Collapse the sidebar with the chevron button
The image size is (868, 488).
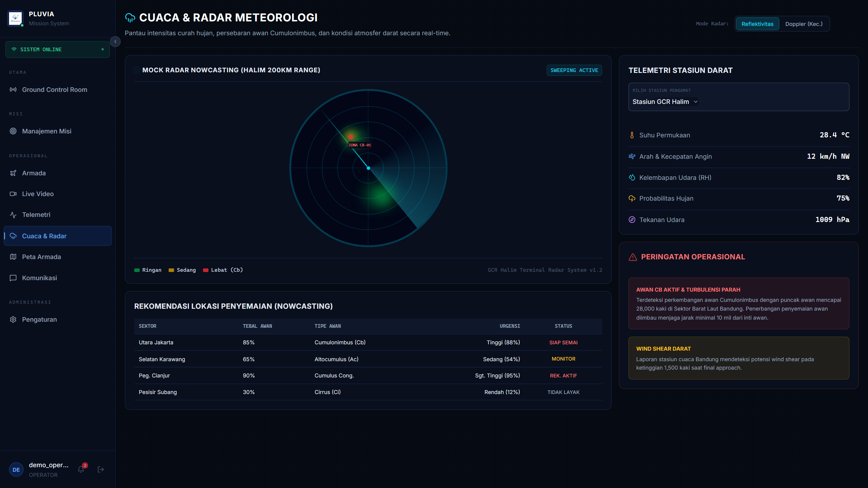tap(115, 42)
